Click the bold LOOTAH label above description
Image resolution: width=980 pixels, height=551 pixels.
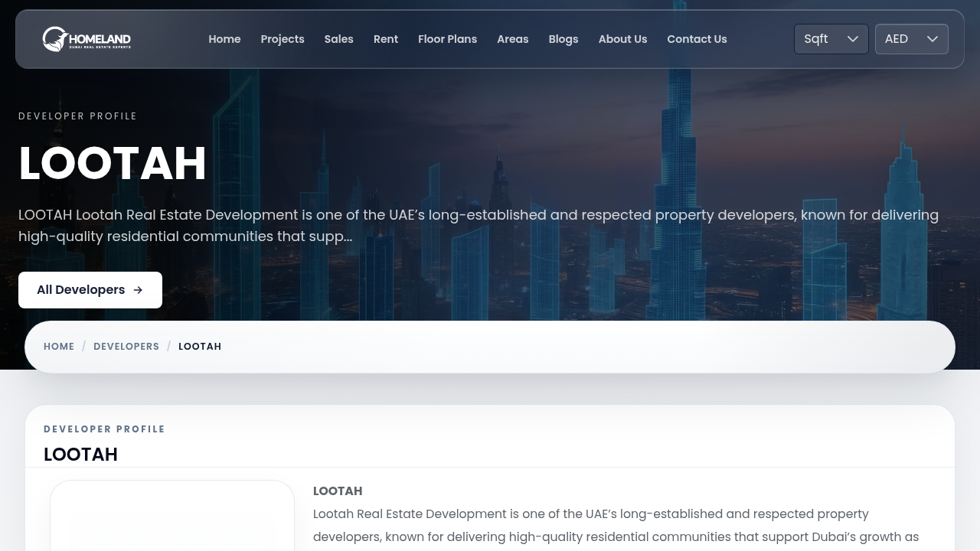pos(338,491)
